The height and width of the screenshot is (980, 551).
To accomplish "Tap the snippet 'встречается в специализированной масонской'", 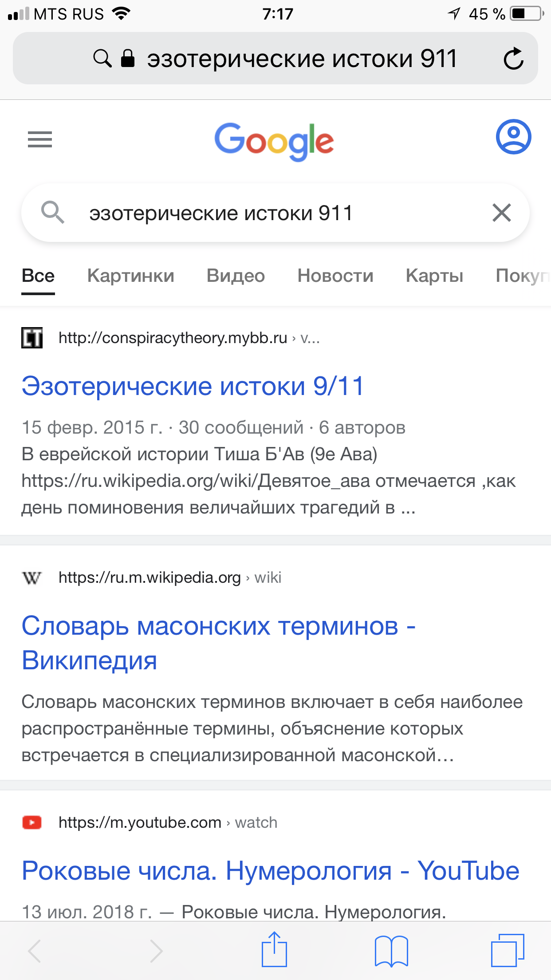I will (x=238, y=755).
